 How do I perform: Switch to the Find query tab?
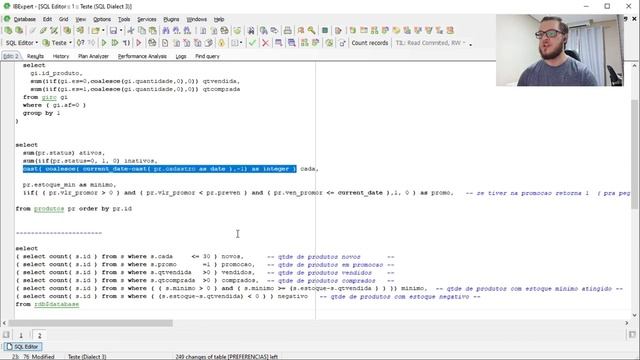coord(207,56)
